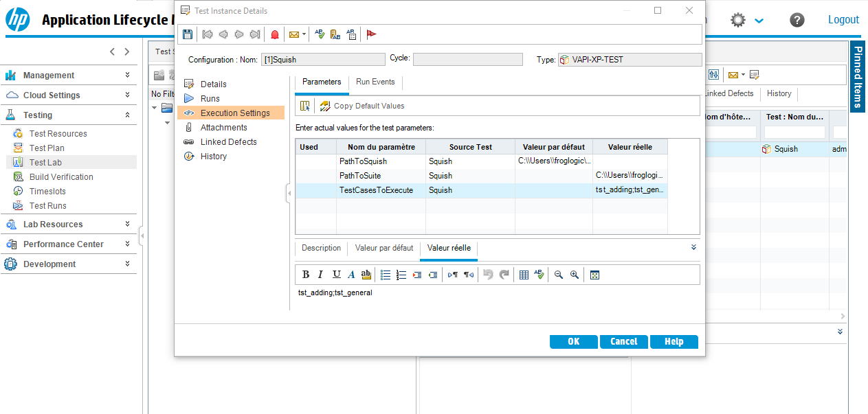The image size is (868, 414).
Task: Collapse the Testing sidebar section
Action: click(x=127, y=115)
